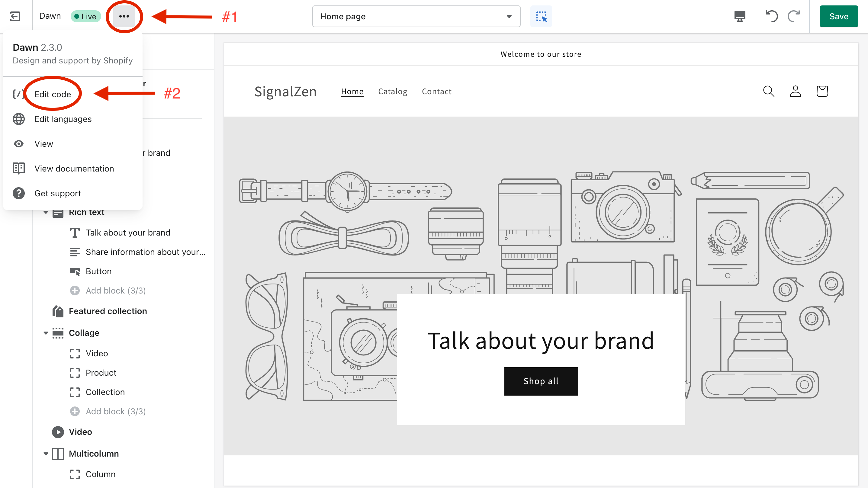Select Edit code from the menu
Image resolution: width=868 pixels, height=488 pixels.
tap(53, 94)
